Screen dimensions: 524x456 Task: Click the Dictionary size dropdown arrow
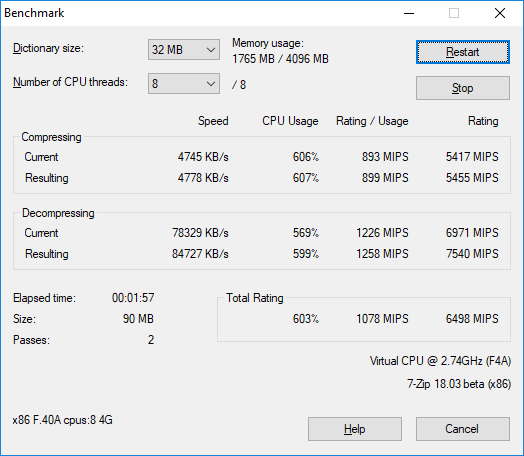click(211, 50)
